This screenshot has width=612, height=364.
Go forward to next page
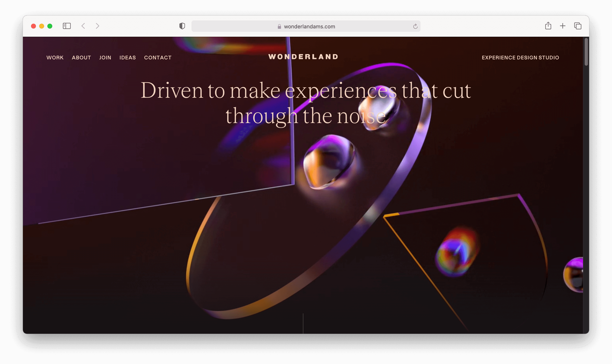(x=97, y=26)
